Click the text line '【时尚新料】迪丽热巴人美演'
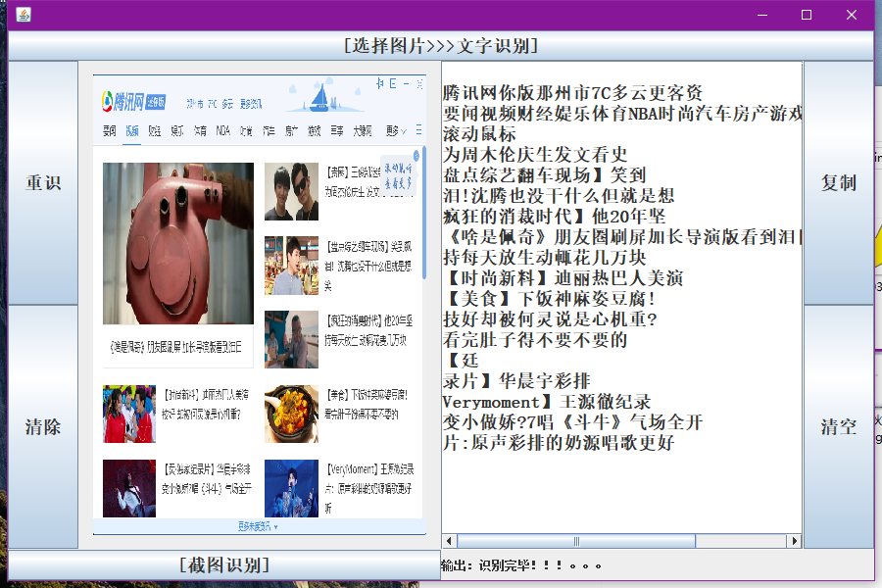 coord(563,278)
